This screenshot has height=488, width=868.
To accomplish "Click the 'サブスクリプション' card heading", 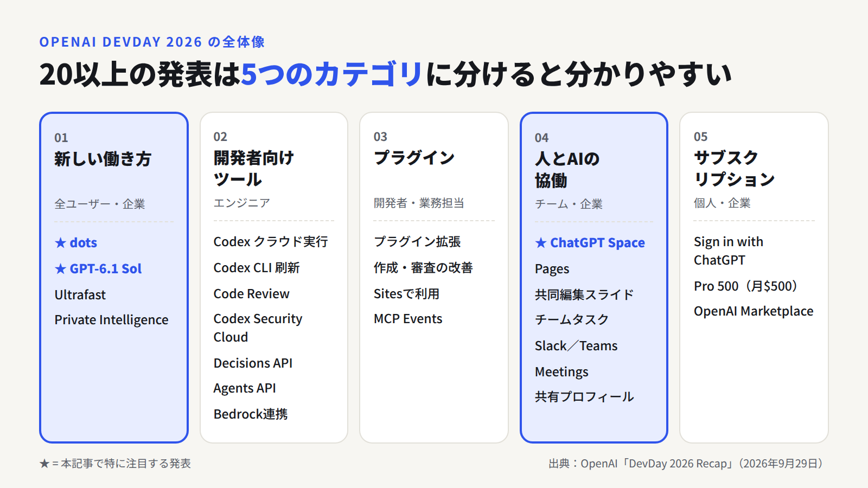I will (x=735, y=169).
